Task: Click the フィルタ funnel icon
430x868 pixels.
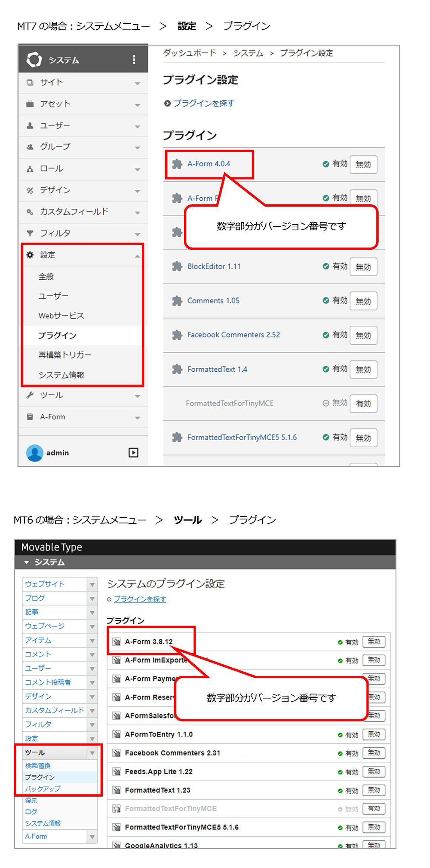Action: pyautogui.click(x=30, y=233)
